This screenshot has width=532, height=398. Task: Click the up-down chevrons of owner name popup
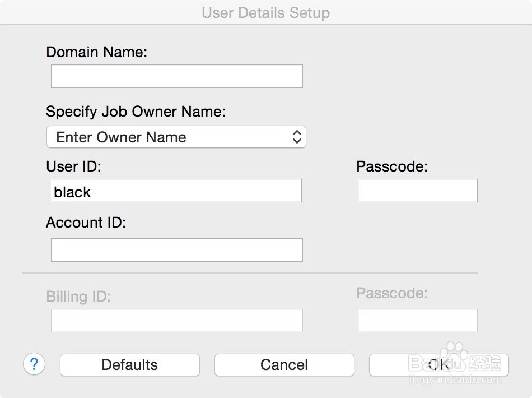point(297,137)
